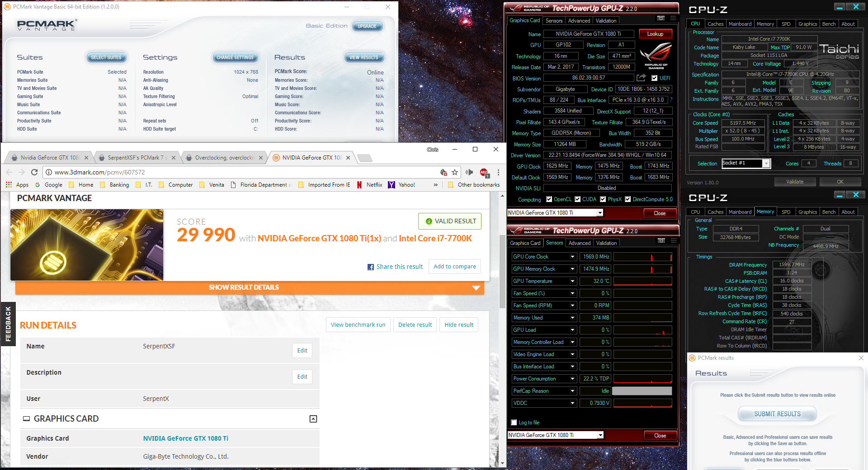The width and height of the screenshot is (868, 470).
Task: Open the Netflix bookmark
Action: (370, 185)
